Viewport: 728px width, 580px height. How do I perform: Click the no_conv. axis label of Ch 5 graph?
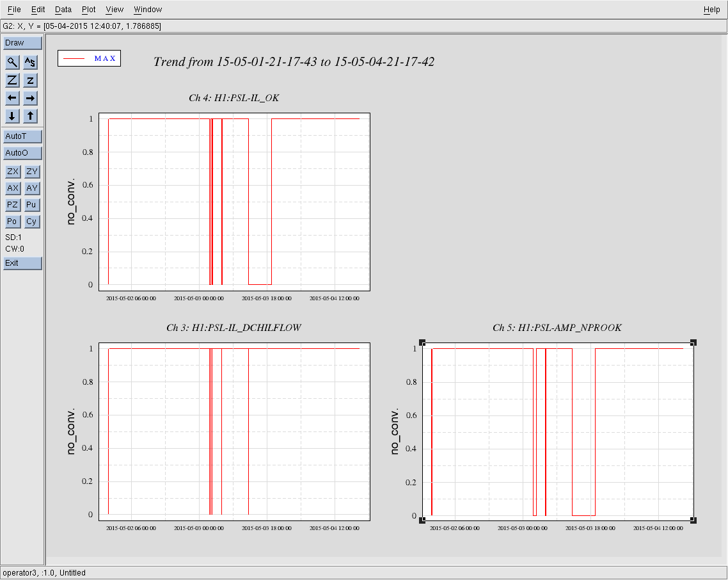(x=394, y=431)
